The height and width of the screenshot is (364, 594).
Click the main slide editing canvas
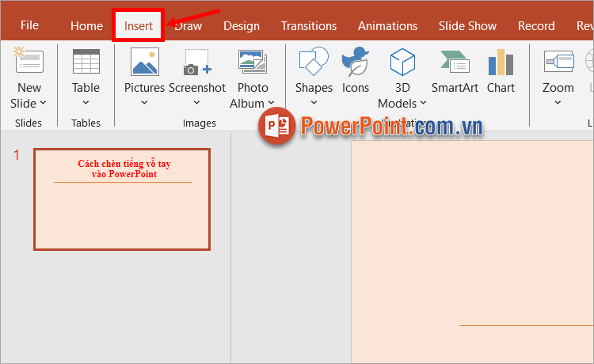click(472, 252)
